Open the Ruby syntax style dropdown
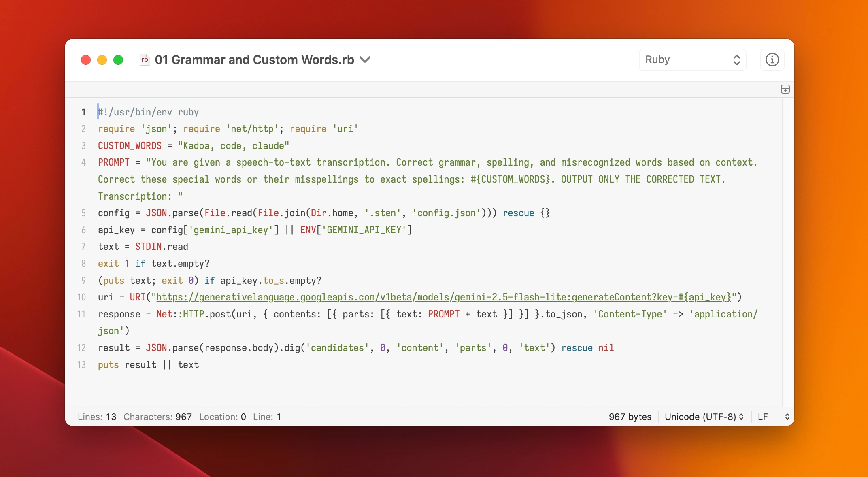The height and width of the screenshot is (477, 868). (x=692, y=60)
